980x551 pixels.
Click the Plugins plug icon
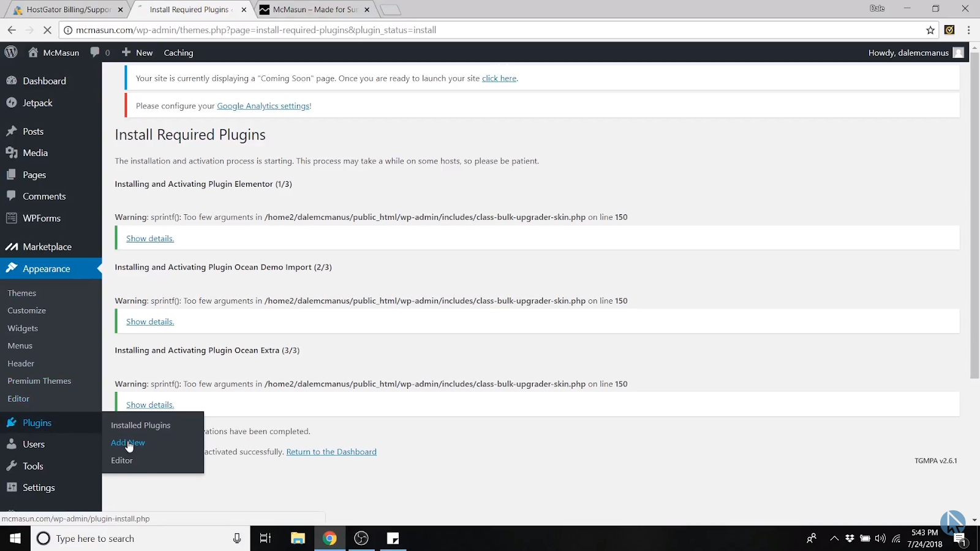(12, 422)
